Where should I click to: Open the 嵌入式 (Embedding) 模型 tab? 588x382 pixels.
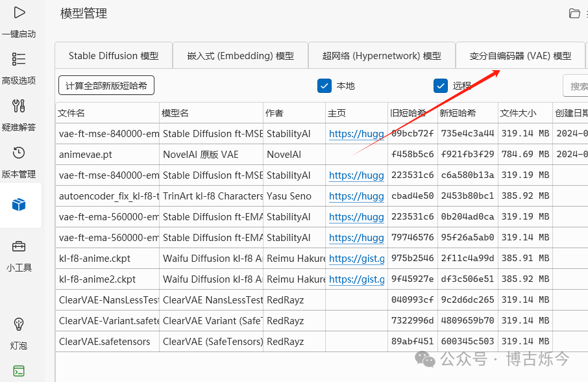tap(240, 55)
